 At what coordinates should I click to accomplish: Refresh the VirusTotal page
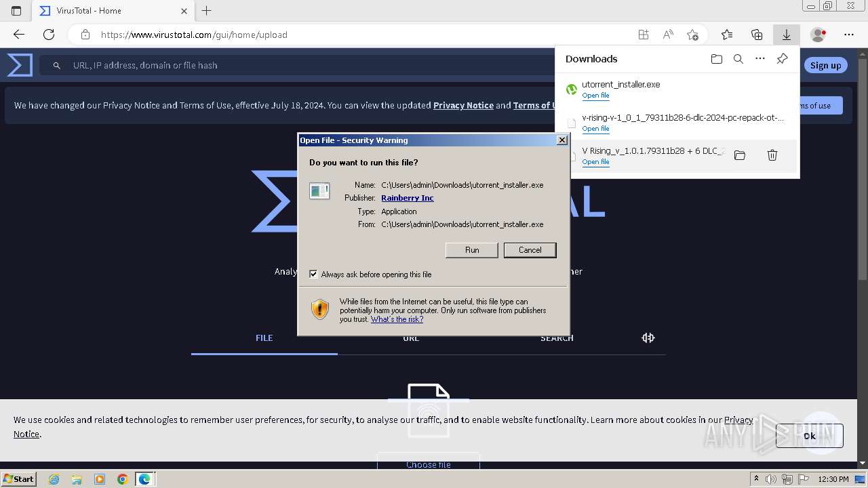pyautogui.click(x=49, y=35)
